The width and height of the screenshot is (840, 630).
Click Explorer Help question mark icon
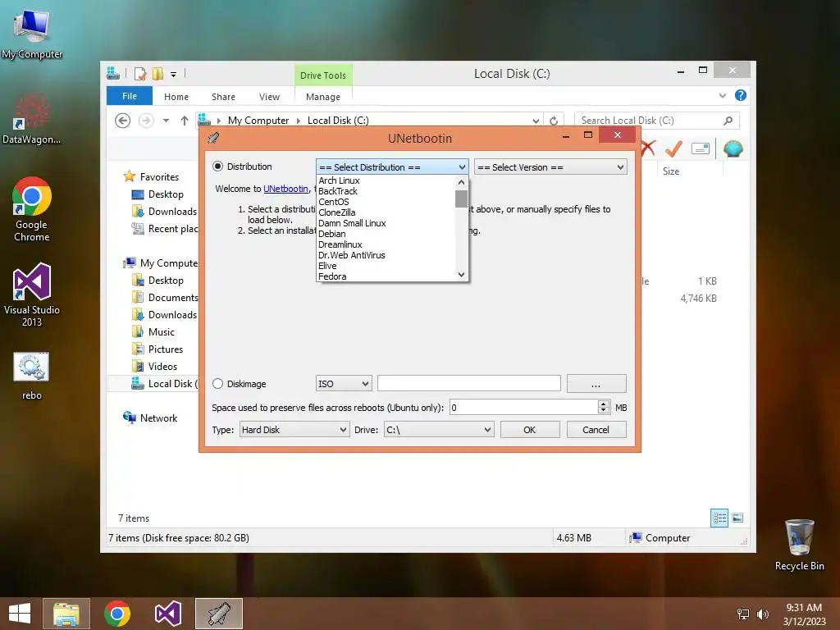coord(741,95)
